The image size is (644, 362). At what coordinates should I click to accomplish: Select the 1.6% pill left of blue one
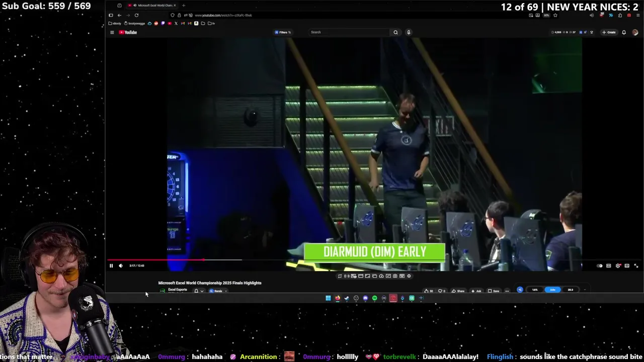[x=535, y=290]
